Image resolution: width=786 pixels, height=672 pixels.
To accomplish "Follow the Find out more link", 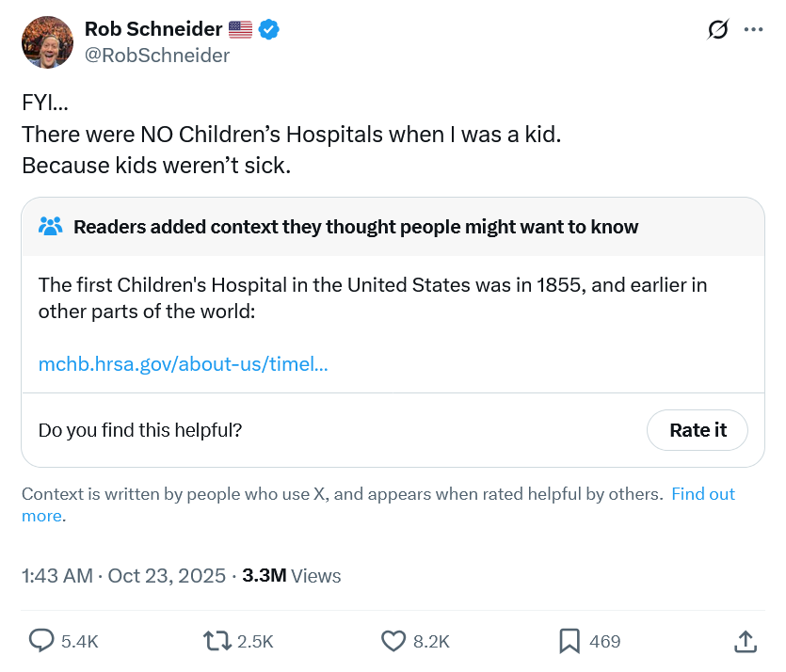I will coord(702,494).
